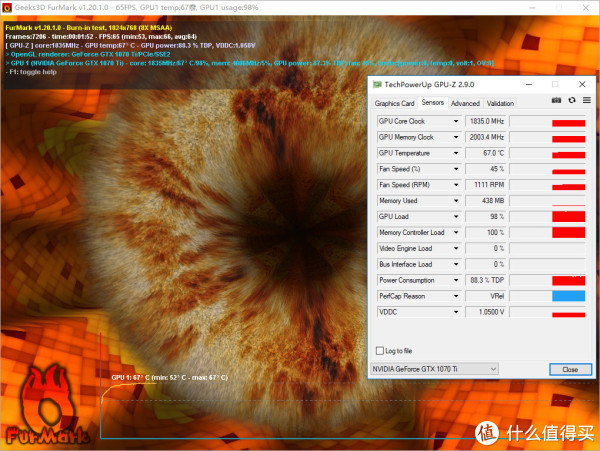Open the Memory Controller Load sensor dropdown
This screenshot has height=451, width=600.
[x=456, y=232]
